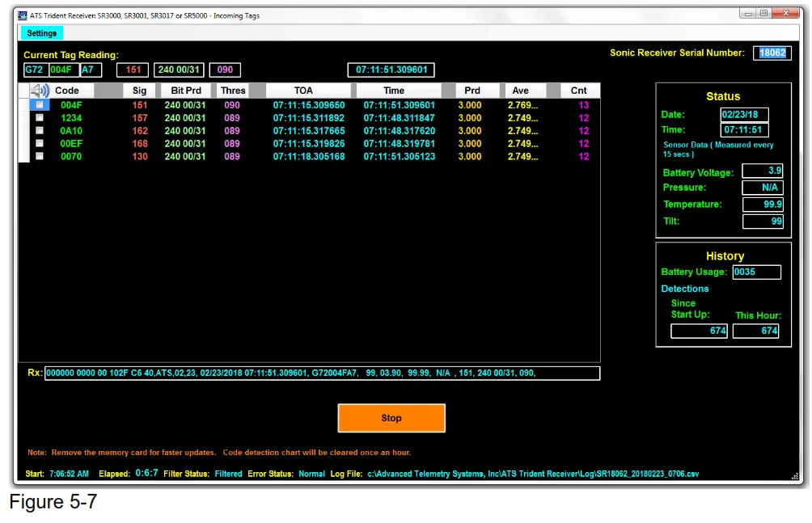Click the This Hour detections field
The width and height of the screenshot is (812, 523).
[x=756, y=331]
